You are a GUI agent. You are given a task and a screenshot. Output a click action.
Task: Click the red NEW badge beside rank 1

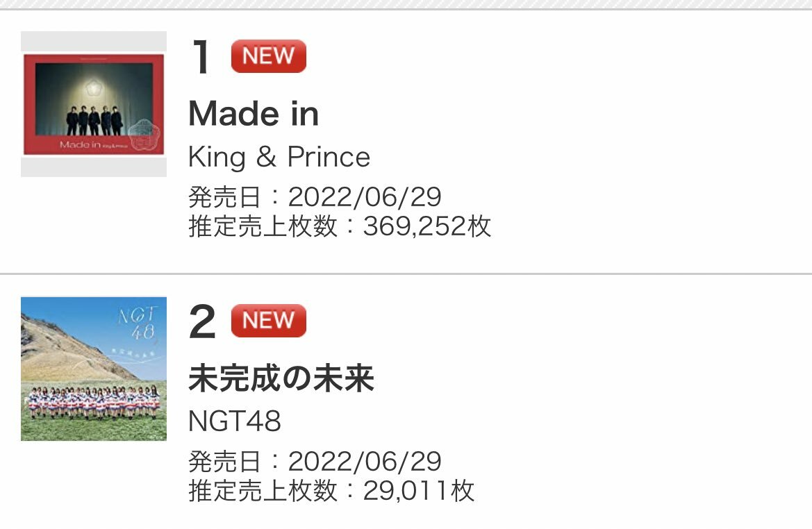[x=268, y=56]
